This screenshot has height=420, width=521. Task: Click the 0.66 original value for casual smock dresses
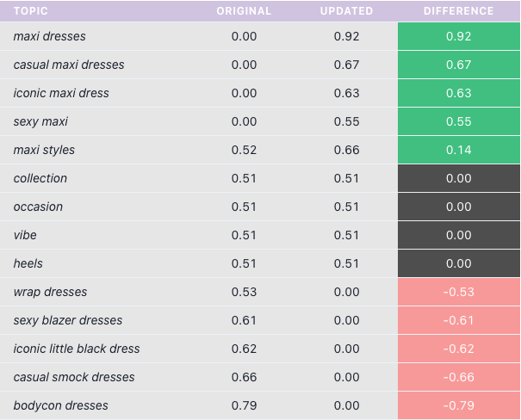pos(244,377)
